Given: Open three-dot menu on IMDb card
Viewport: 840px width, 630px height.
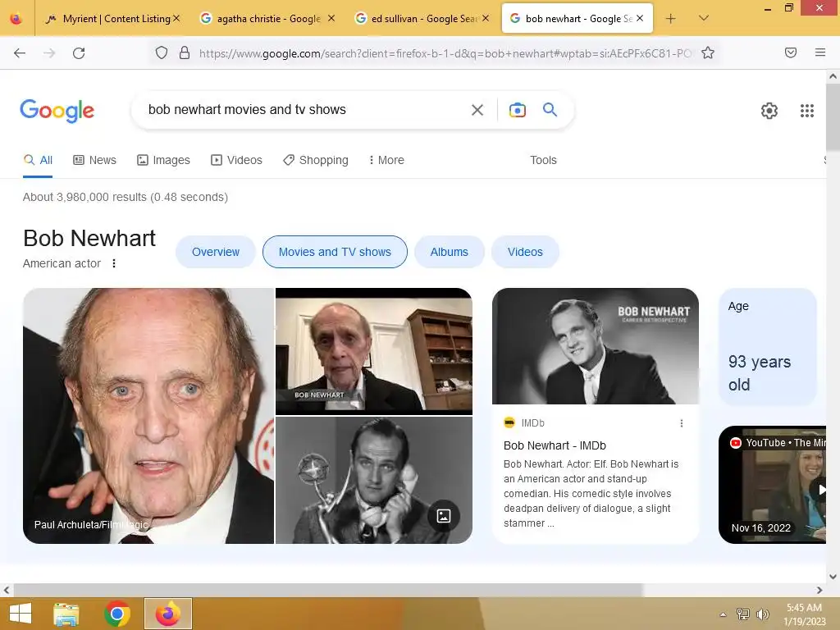Looking at the screenshot, I should (682, 423).
